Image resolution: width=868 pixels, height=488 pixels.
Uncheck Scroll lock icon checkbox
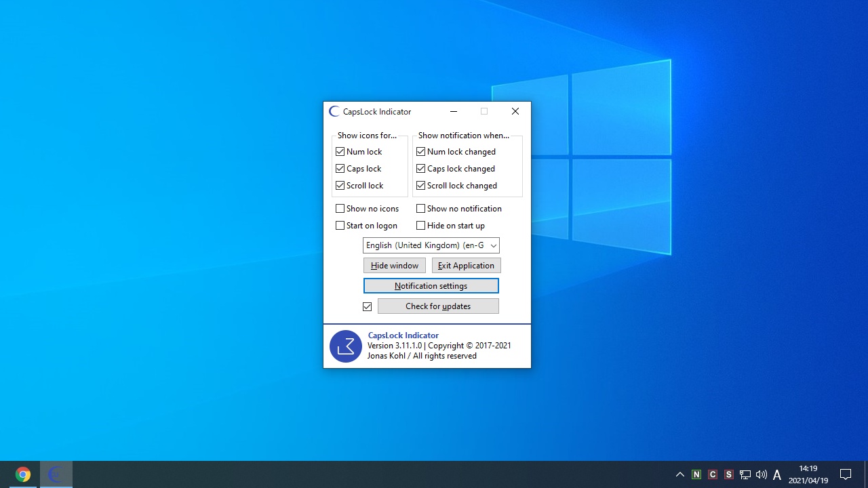tap(340, 186)
